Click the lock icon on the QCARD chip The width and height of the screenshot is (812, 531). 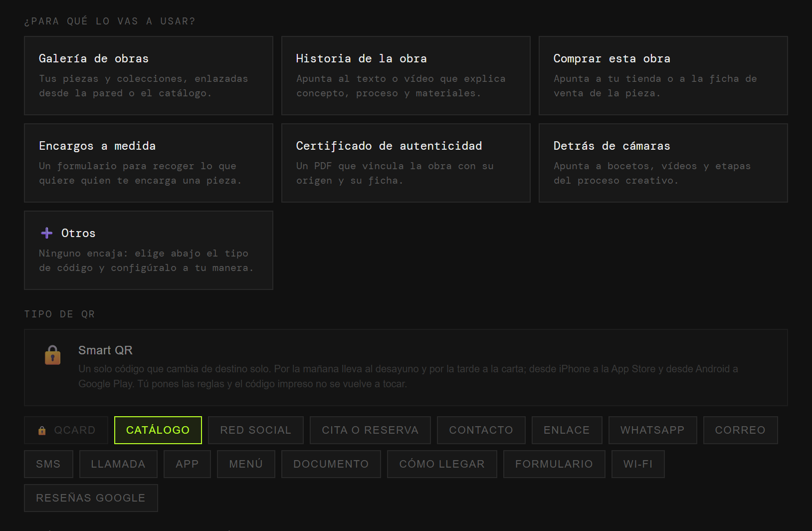click(42, 430)
